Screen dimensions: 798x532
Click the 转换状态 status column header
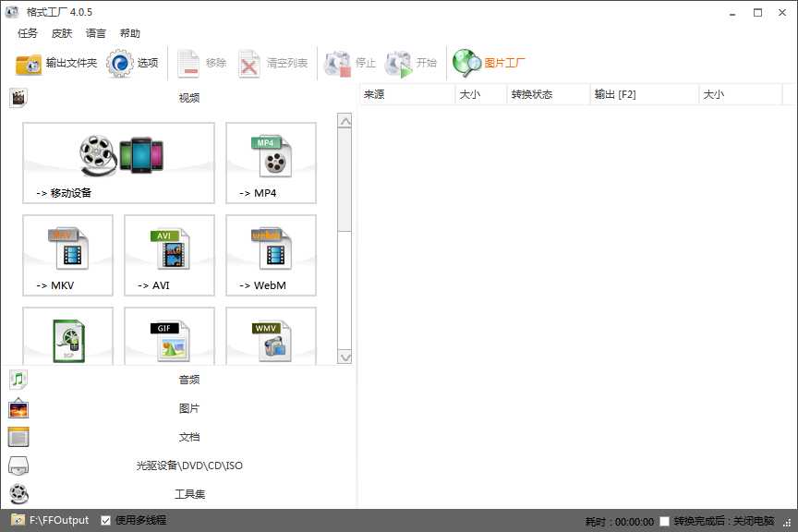548,95
